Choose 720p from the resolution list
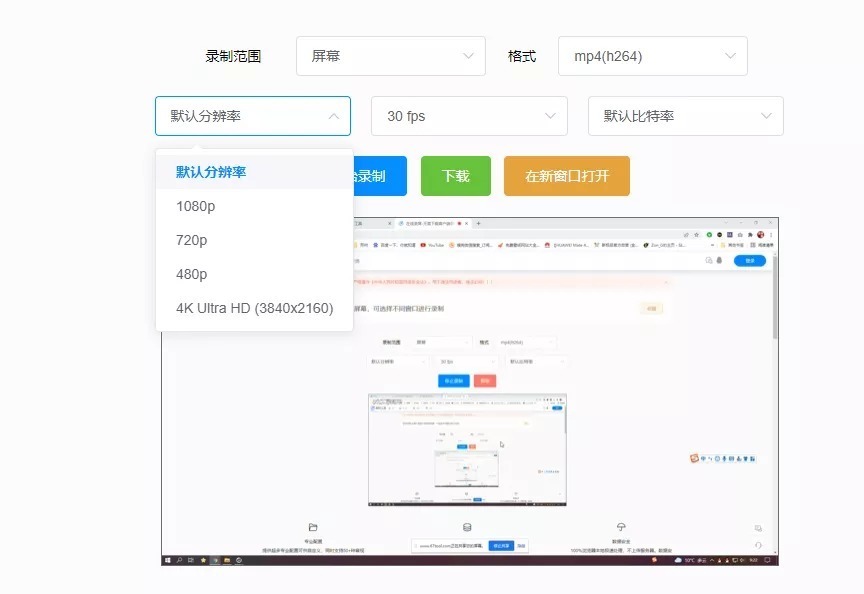The image size is (864, 594). (192, 240)
